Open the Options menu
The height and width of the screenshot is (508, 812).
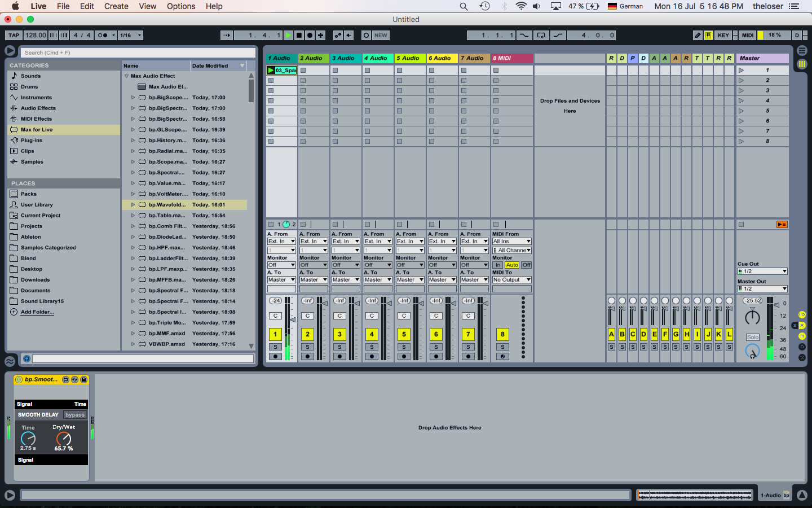tap(181, 6)
